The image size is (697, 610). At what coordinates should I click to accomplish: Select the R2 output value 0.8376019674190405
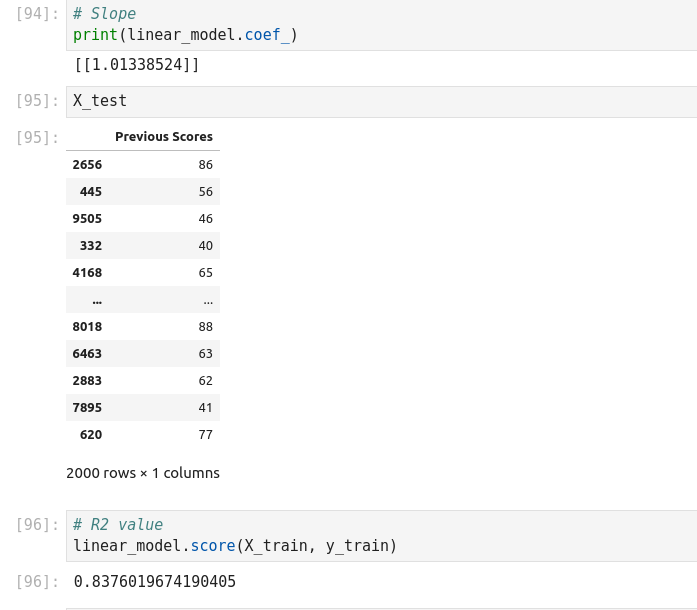pos(155,581)
